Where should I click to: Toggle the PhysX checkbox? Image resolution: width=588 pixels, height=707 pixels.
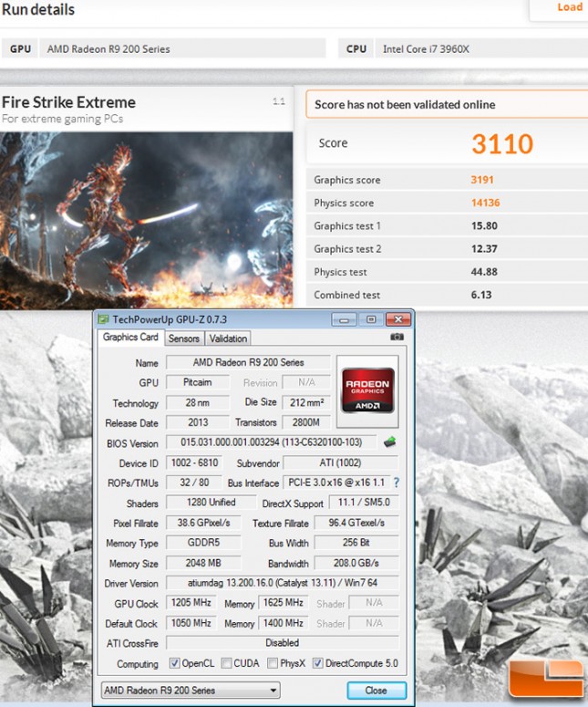[x=273, y=663]
